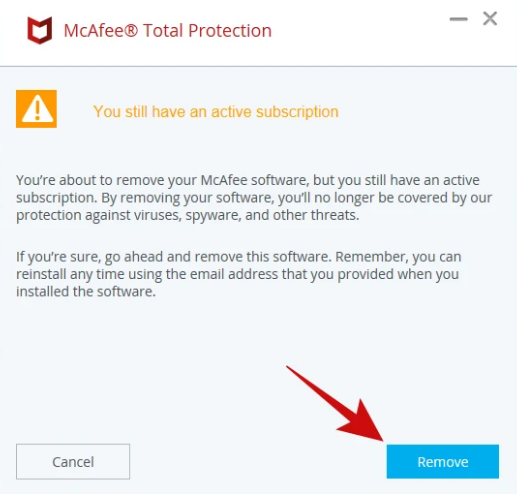The height and width of the screenshot is (494, 517).
Task: Click the McAfee® Total Protection title text
Action: (x=168, y=31)
